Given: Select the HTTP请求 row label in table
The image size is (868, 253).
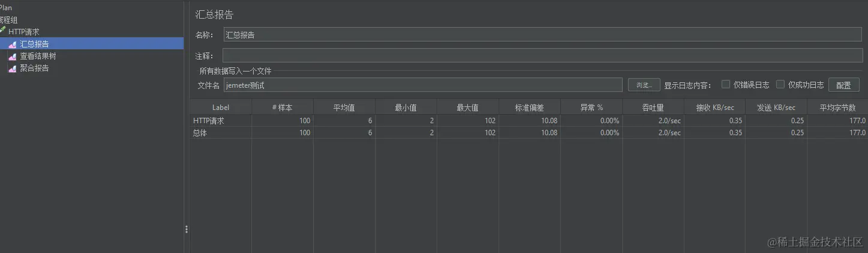Looking at the screenshot, I should [209, 121].
